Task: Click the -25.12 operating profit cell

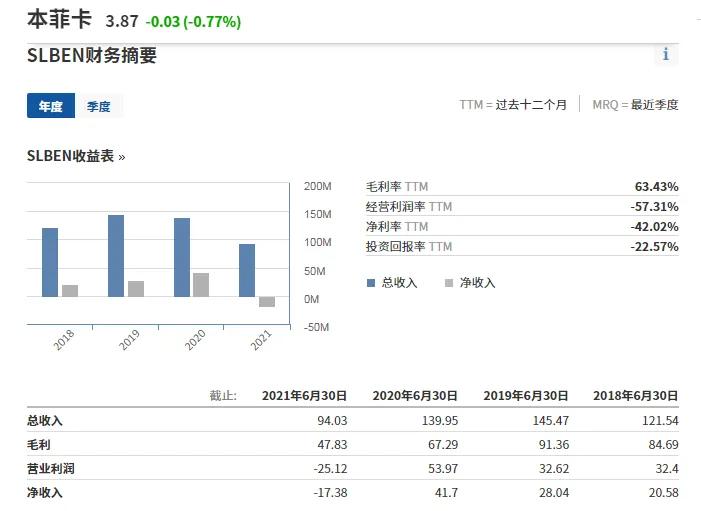Action: pyautogui.click(x=330, y=469)
